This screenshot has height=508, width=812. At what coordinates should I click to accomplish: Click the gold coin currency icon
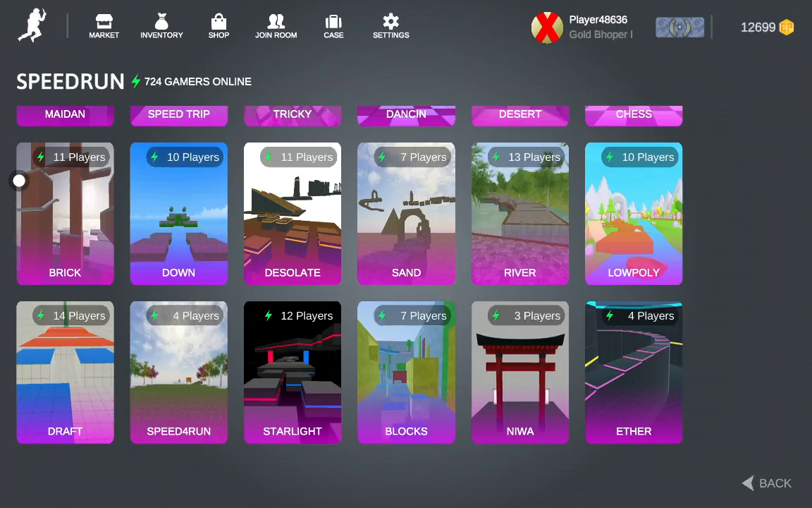786,28
